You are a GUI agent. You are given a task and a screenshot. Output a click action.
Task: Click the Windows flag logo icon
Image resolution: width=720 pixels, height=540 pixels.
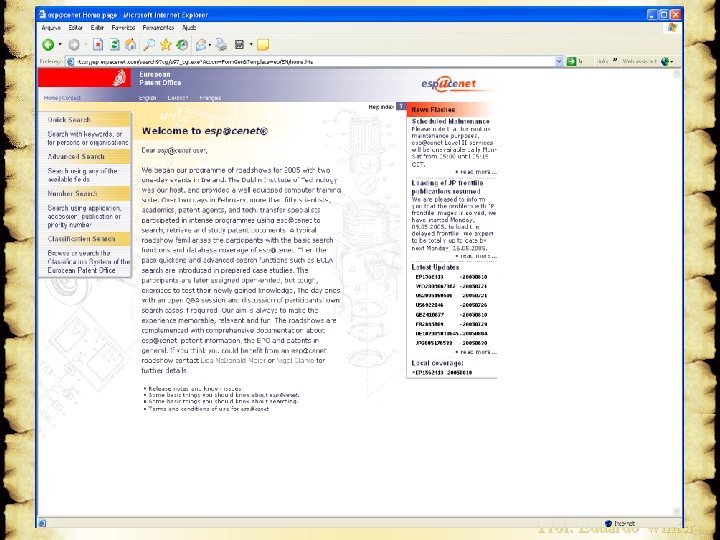point(672,28)
